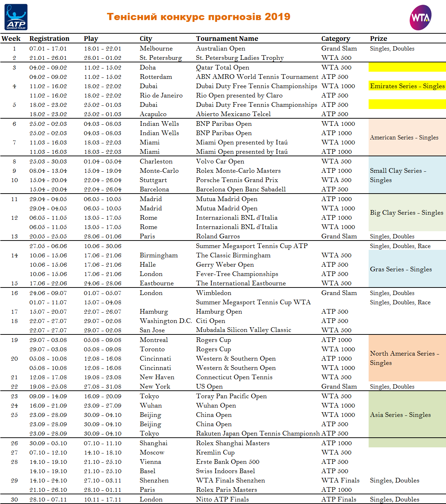Click 'St. Petersburg Ladies Trophy' tournament name
Screen dimensions: 446x504
(240, 58)
